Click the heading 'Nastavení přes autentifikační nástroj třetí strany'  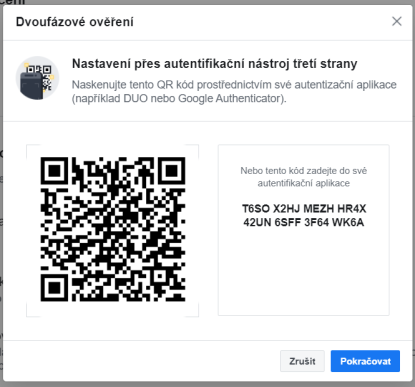(x=215, y=64)
